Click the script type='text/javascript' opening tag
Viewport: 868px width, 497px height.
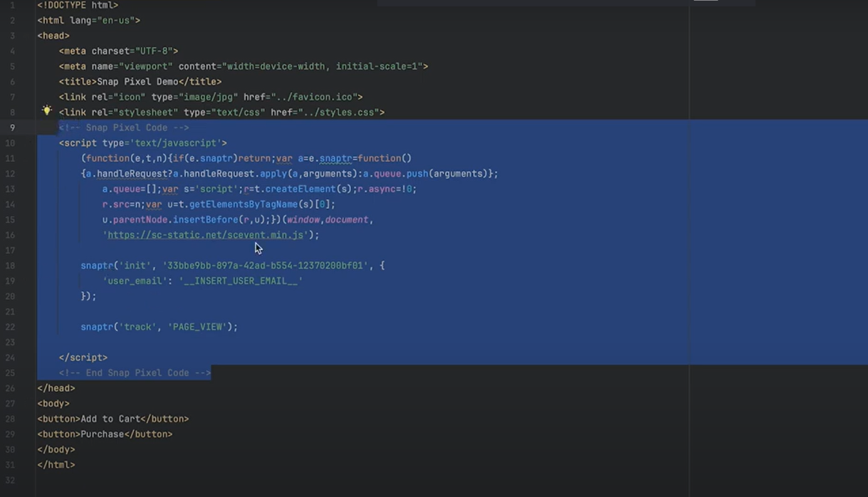point(143,143)
